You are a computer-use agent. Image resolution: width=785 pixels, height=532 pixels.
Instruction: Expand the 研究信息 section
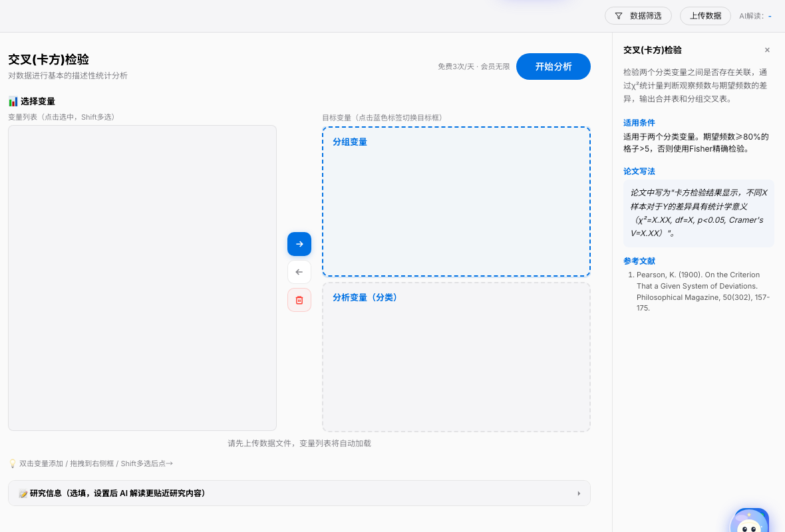click(578, 493)
